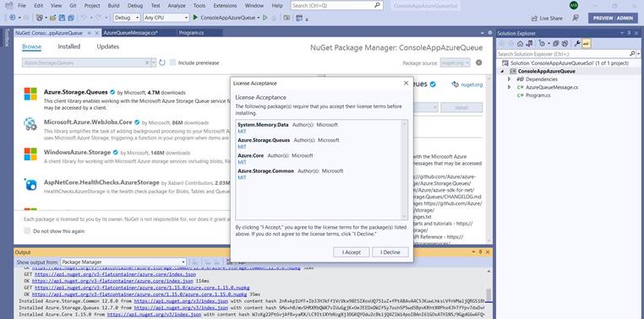Open the Any CPU platform dropdown
This screenshot has height=319, width=644.
point(166,18)
